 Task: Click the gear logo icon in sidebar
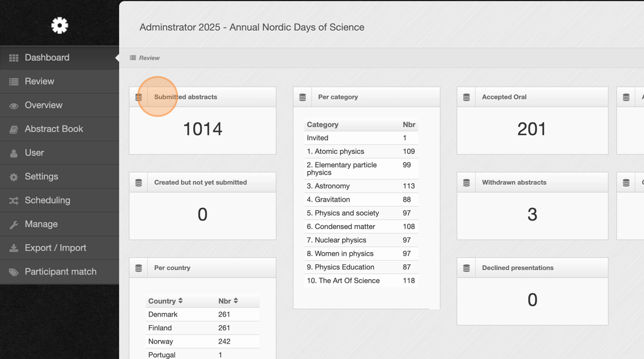click(x=60, y=25)
